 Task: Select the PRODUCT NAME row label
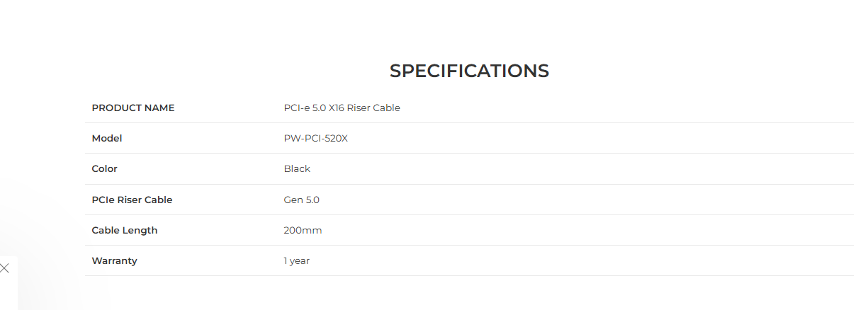pyautogui.click(x=133, y=108)
